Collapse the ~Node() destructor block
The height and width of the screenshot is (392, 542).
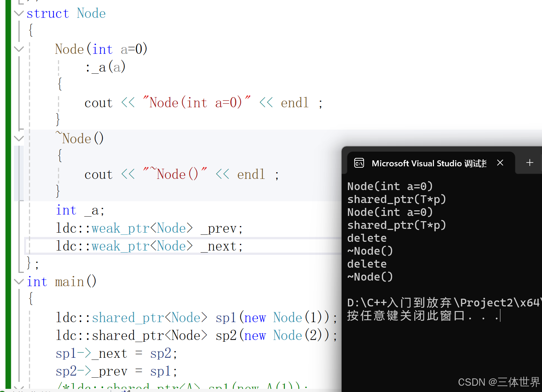point(19,138)
